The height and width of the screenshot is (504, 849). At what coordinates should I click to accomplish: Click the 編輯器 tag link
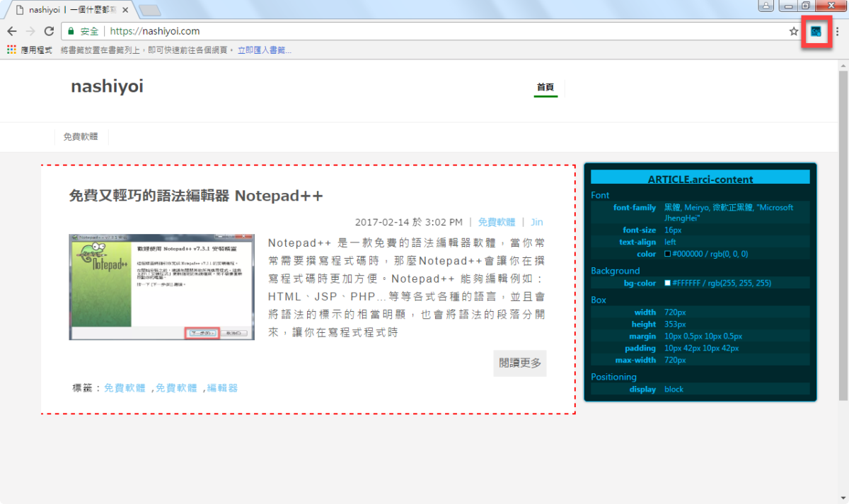(x=222, y=388)
